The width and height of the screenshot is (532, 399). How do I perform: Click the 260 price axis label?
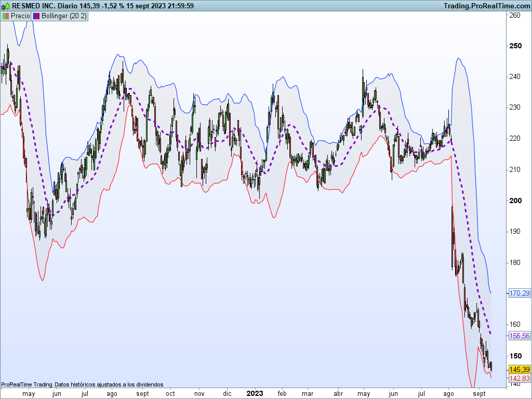pos(515,15)
